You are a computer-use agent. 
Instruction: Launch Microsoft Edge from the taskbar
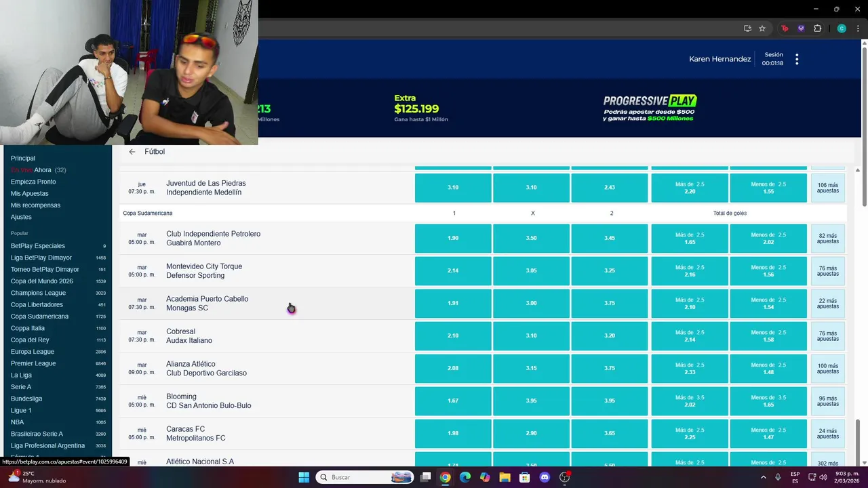[465, 477]
